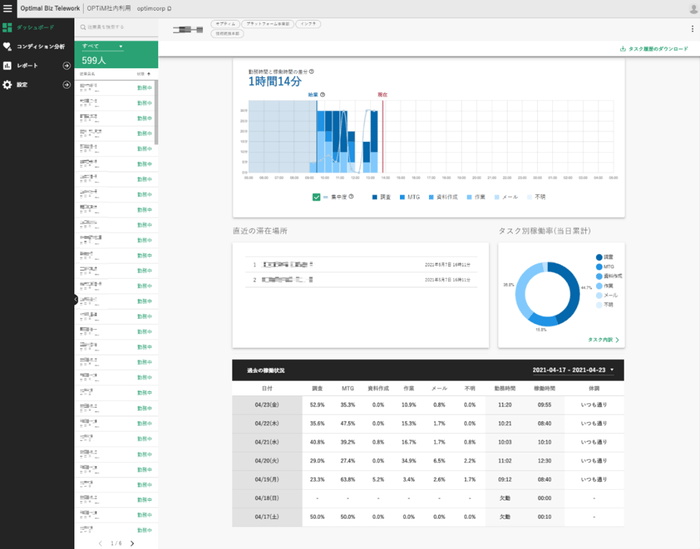The width and height of the screenshot is (700, 549).
Task: Go to previous page of employee list
Action: 98,543
